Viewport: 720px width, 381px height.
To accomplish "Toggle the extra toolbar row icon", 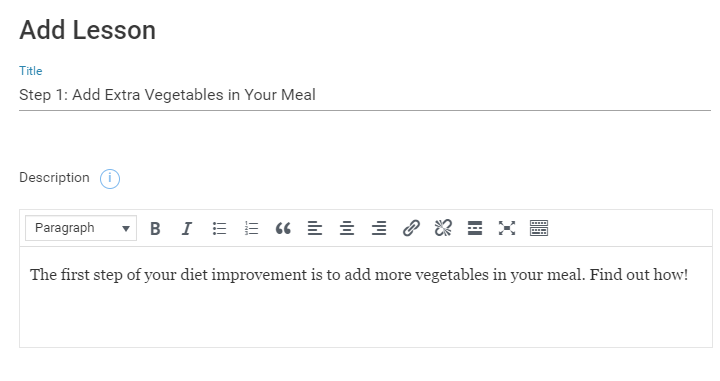I will point(539,228).
